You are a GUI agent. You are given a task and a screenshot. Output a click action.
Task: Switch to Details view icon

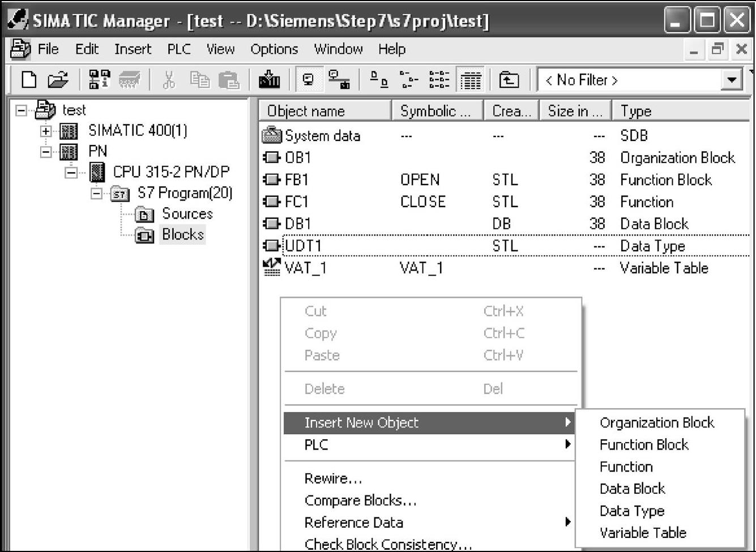470,80
